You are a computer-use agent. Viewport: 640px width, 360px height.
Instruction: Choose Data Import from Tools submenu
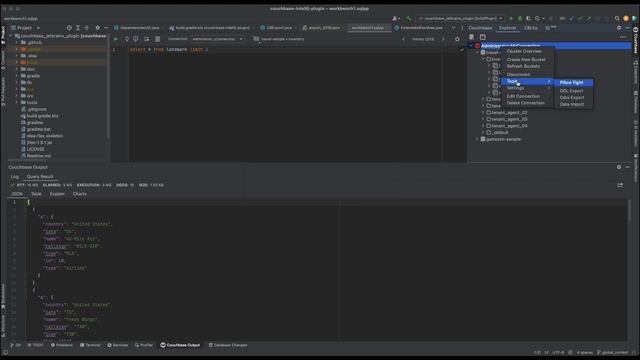[x=573, y=104]
